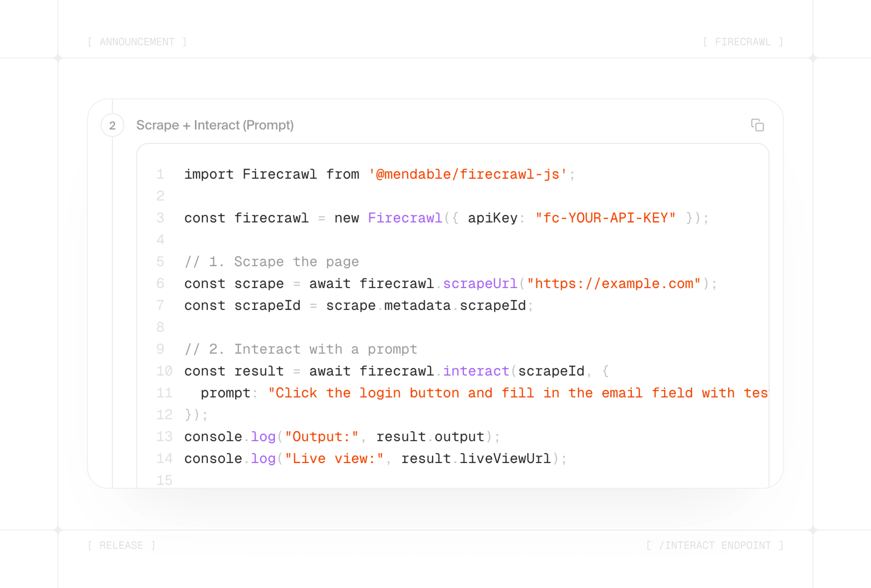The width and height of the screenshot is (871, 588).
Task: Click the "// 2. Interact with a prompt" comment
Action: [301, 349]
